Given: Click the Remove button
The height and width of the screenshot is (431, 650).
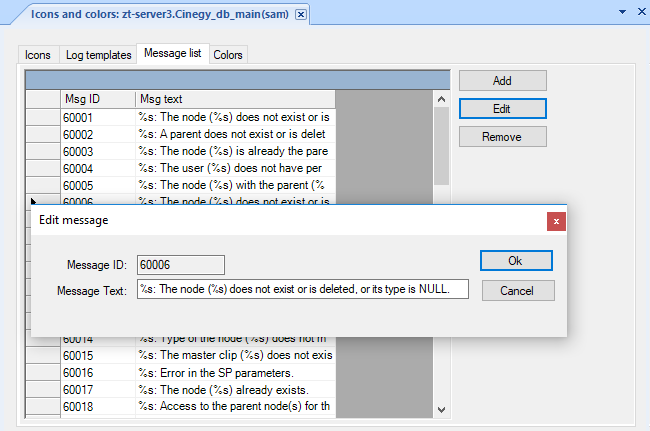Looking at the screenshot, I should [x=502, y=136].
